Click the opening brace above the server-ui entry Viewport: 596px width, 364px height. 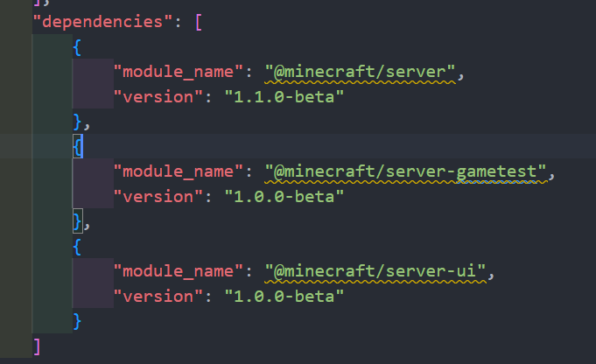(77, 247)
